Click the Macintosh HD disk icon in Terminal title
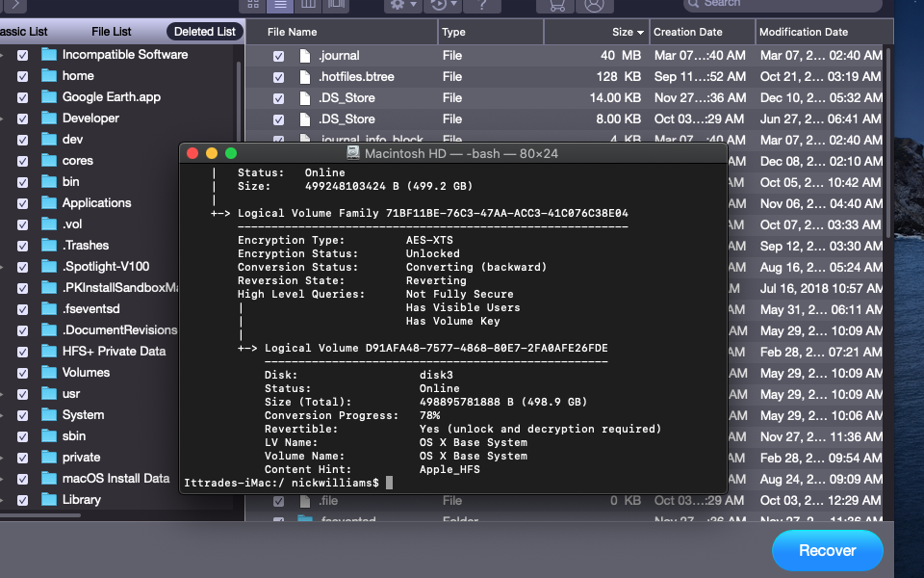The image size is (924, 578). pyautogui.click(x=354, y=154)
